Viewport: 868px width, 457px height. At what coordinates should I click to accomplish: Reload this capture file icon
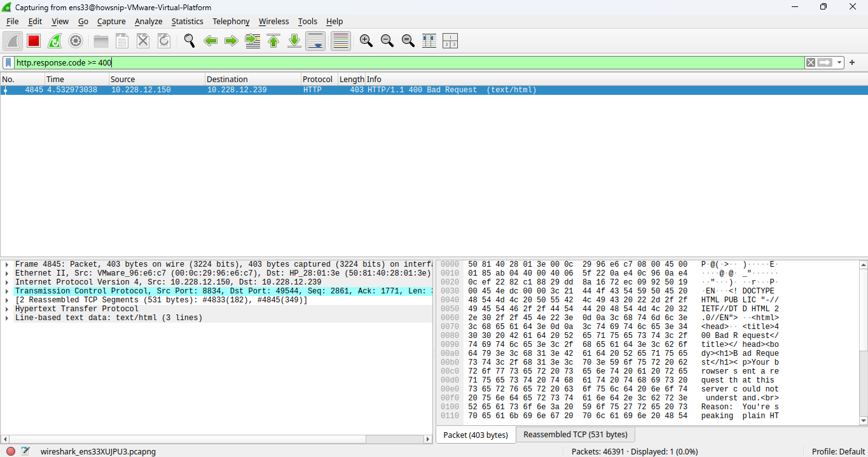pyautogui.click(x=164, y=41)
